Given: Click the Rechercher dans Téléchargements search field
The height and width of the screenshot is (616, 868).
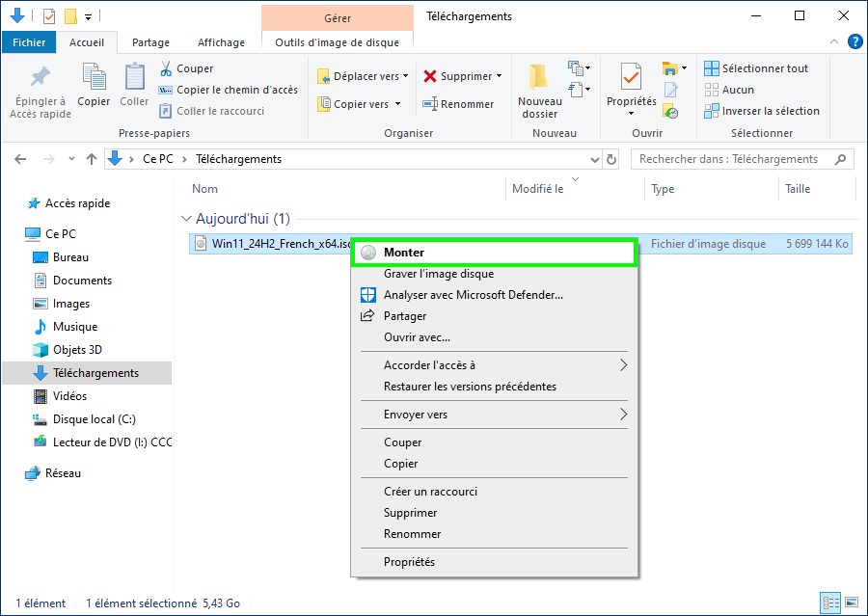Looking at the screenshot, I should click(742, 159).
